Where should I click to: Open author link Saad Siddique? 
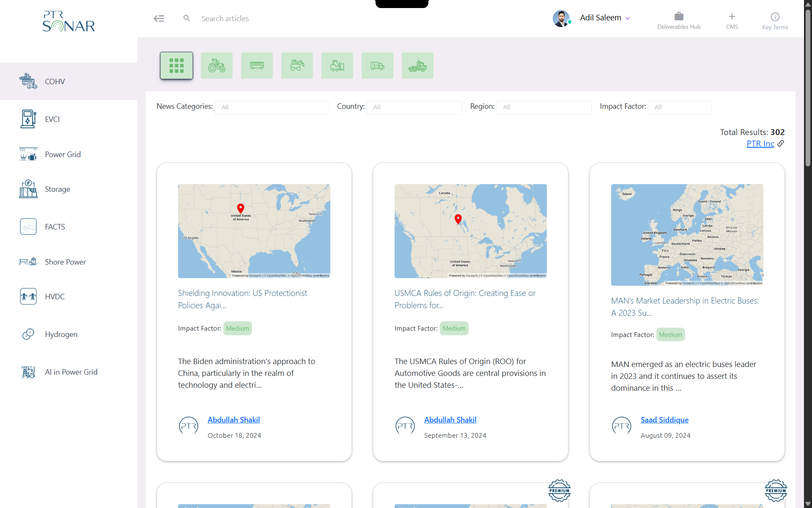[664, 420]
